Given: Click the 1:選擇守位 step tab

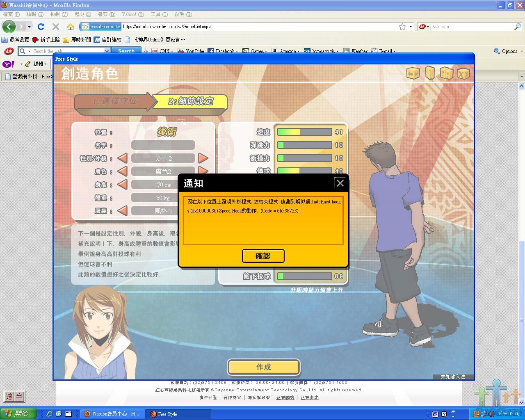Looking at the screenshot, I should 113,102.
